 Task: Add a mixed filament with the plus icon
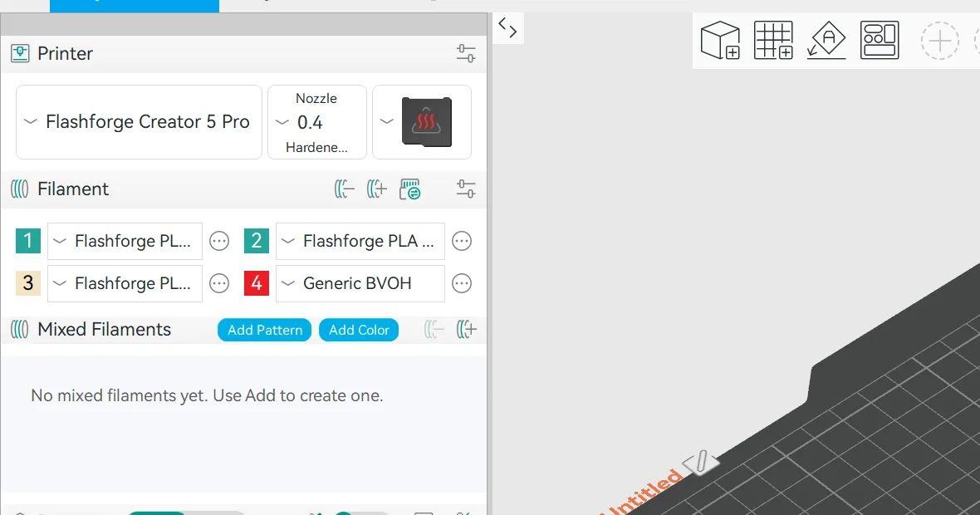[466, 330]
